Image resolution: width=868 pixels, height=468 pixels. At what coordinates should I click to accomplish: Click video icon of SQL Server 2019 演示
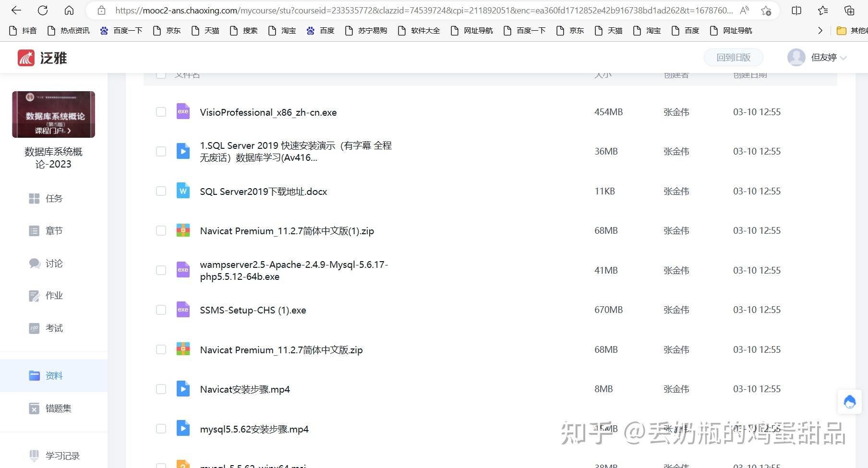pos(183,151)
